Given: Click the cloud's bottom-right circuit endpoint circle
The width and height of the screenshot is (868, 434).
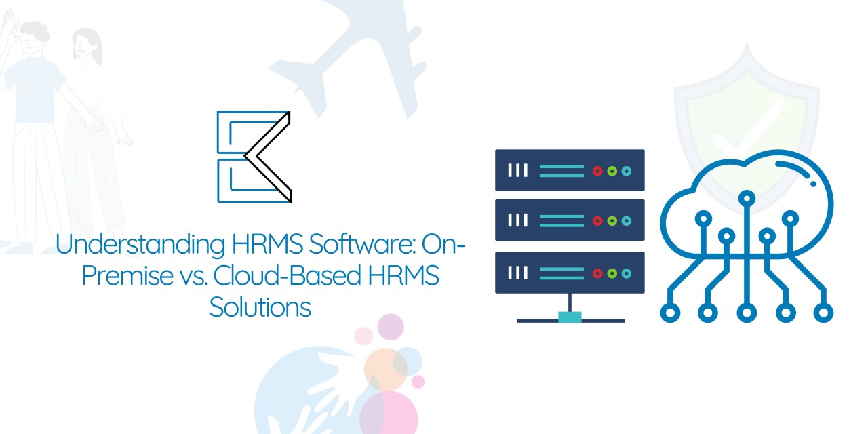Looking at the screenshot, I should click(823, 313).
